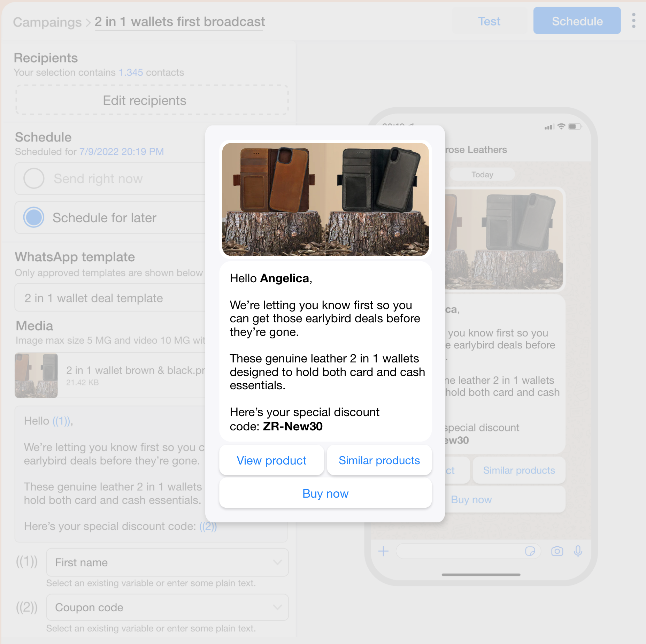646x644 pixels.
Task: Click the Test button
Action: 489,21
